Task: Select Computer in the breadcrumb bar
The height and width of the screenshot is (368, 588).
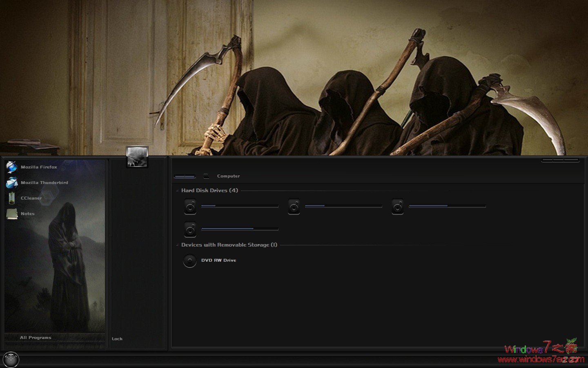Action: coord(228,176)
